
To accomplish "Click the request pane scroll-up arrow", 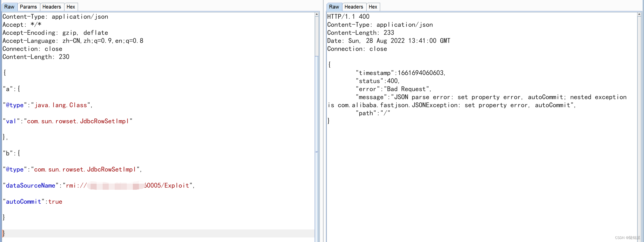I will [317, 15].
